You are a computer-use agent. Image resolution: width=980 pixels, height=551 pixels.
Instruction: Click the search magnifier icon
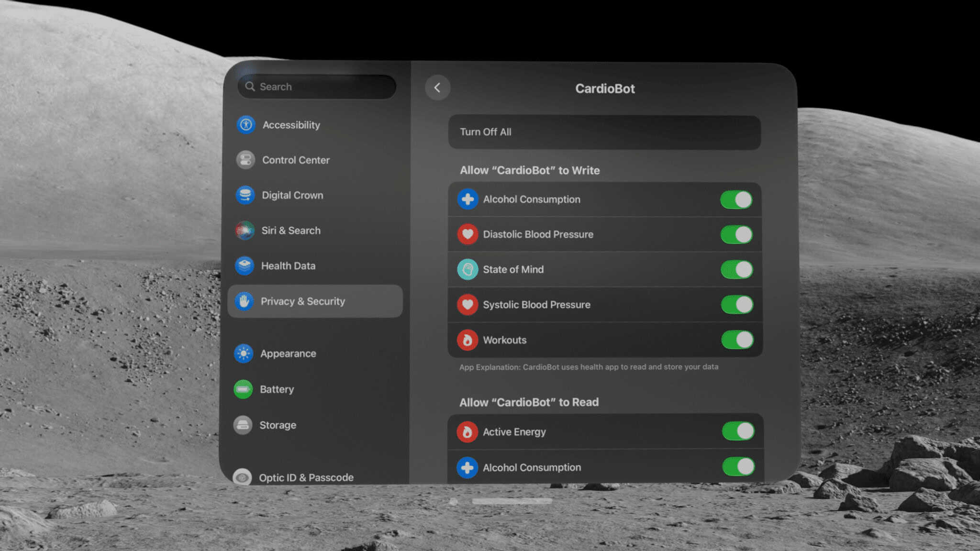click(x=250, y=87)
